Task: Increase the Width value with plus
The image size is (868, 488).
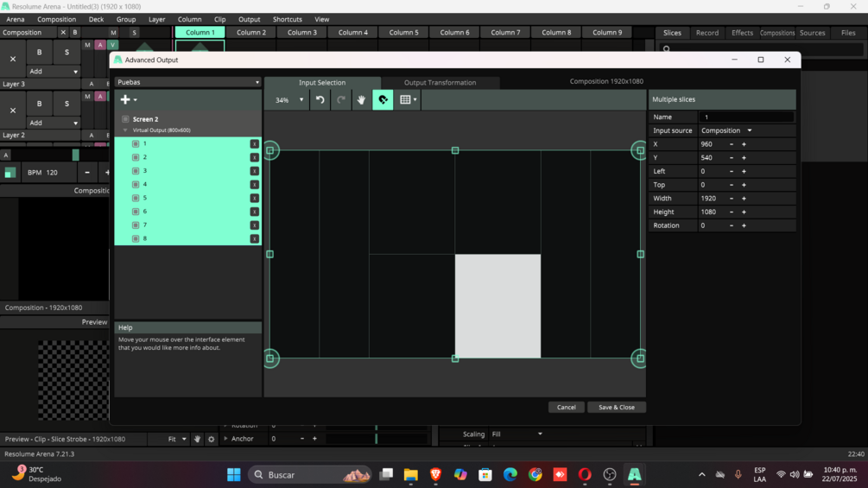Action: pyautogui.click(x=744, y=198)
